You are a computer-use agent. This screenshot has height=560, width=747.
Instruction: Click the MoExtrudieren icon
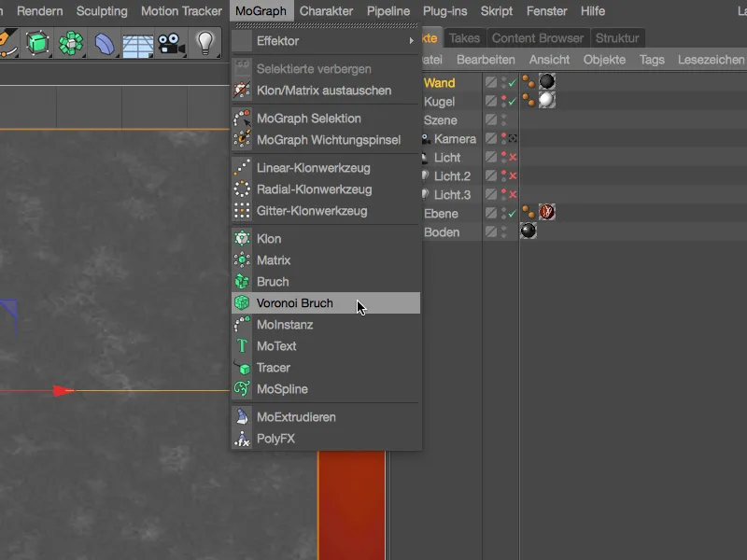[242, 416]
